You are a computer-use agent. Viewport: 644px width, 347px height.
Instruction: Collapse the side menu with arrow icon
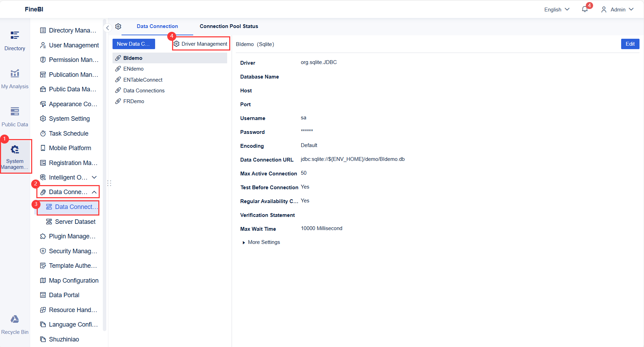108,28
